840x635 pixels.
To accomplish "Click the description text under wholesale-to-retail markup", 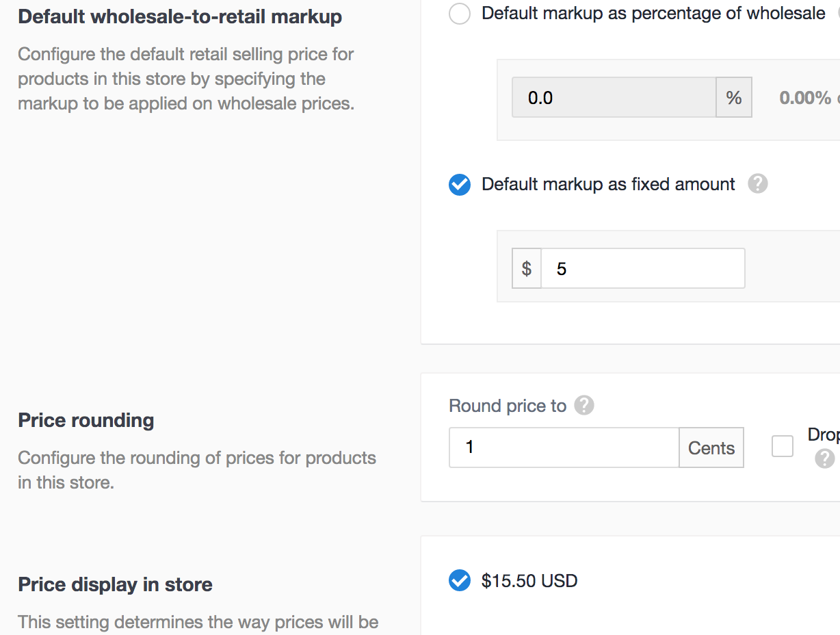I will pos(185,79).
